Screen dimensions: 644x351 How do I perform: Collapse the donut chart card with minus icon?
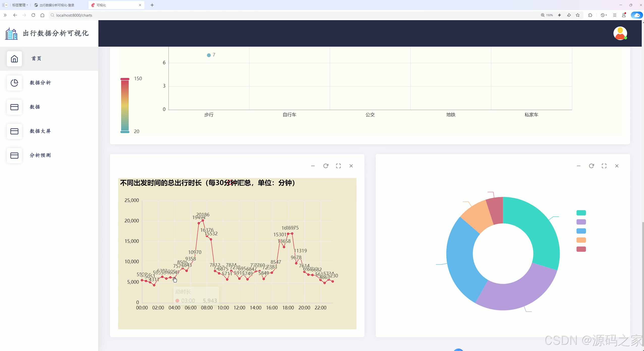tap(579, 166)
